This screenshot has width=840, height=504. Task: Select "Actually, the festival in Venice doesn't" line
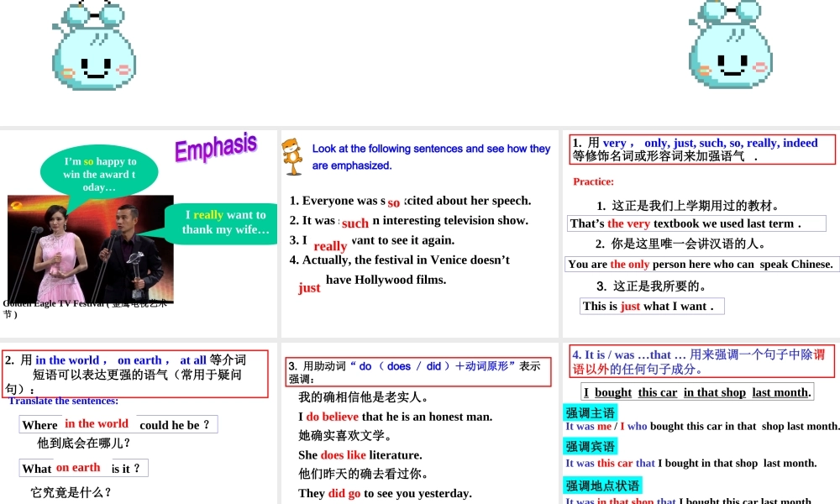coord(400,260)
